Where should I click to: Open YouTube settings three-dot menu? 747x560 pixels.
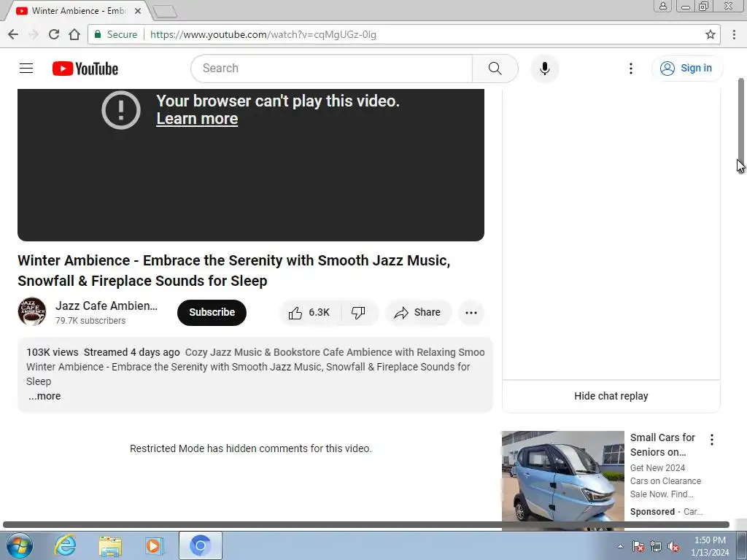631,69
